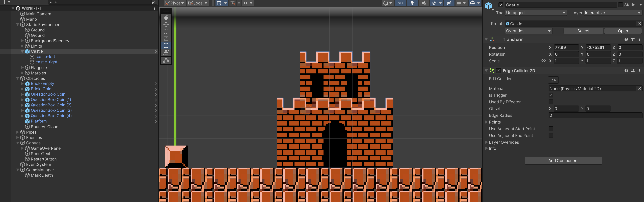Select Mario in hierarchy
Viewport: 644px width, 202px height.
coord(32,19)
